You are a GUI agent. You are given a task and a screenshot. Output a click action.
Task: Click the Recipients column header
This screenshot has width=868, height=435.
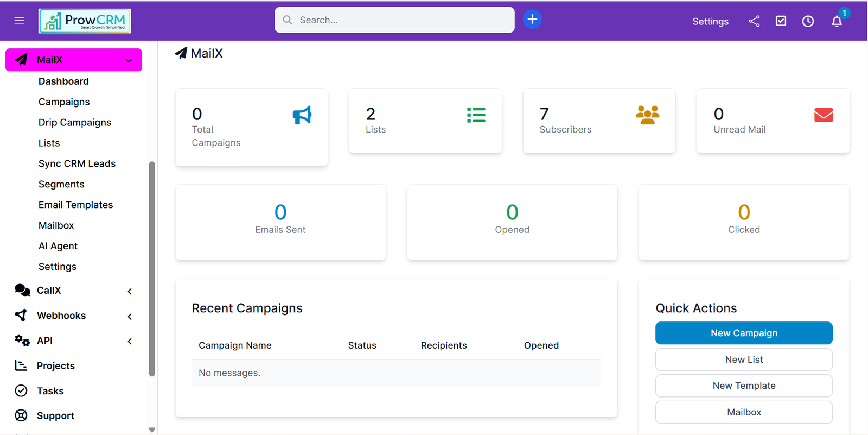pos(444,345)
